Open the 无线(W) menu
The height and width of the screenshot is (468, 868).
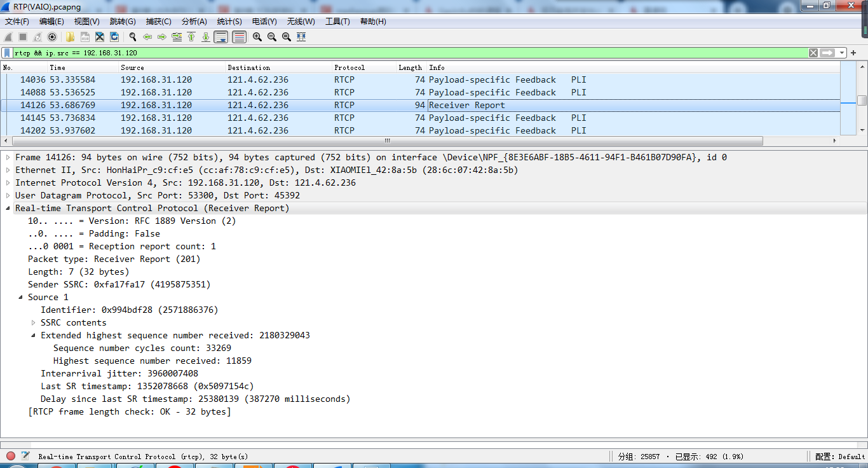tap(301, 22)
